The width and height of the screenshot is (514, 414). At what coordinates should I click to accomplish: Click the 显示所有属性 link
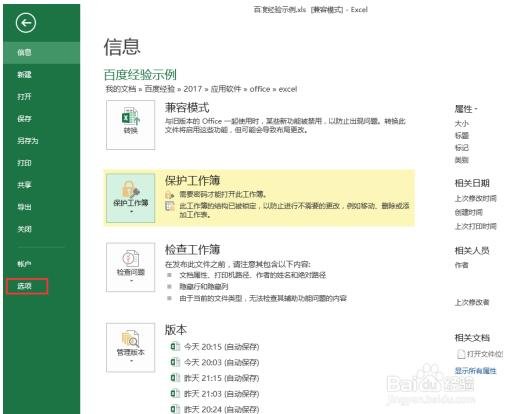[x=475, y=371]
